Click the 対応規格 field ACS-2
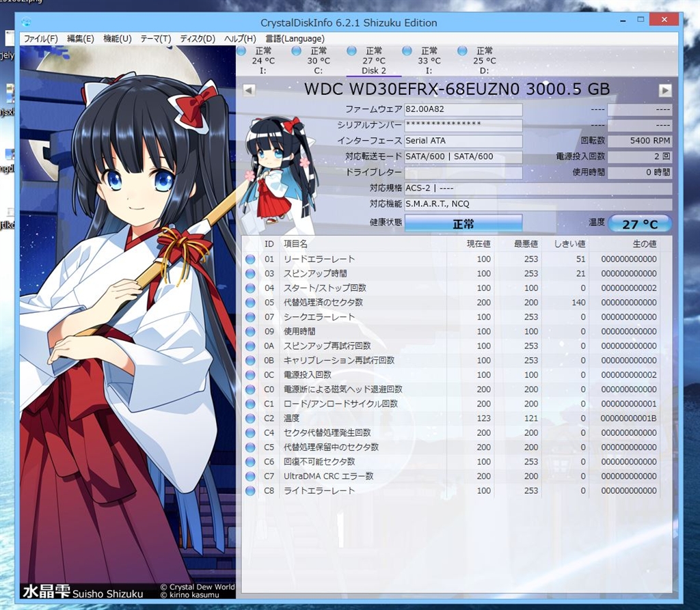 [538, 189]
